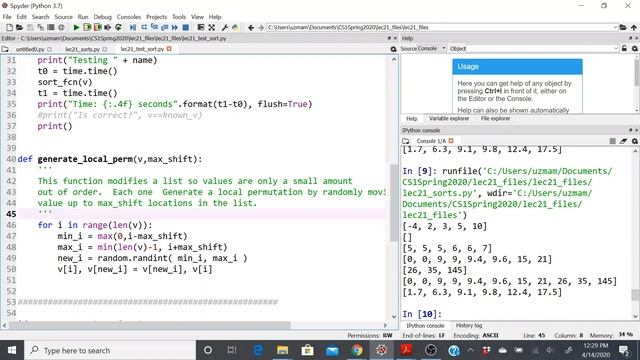The height and width of the screenshot is (360, 640).
Task: Click the editor horizontal scrollbar thumb
Action: (x=150, y=325)
